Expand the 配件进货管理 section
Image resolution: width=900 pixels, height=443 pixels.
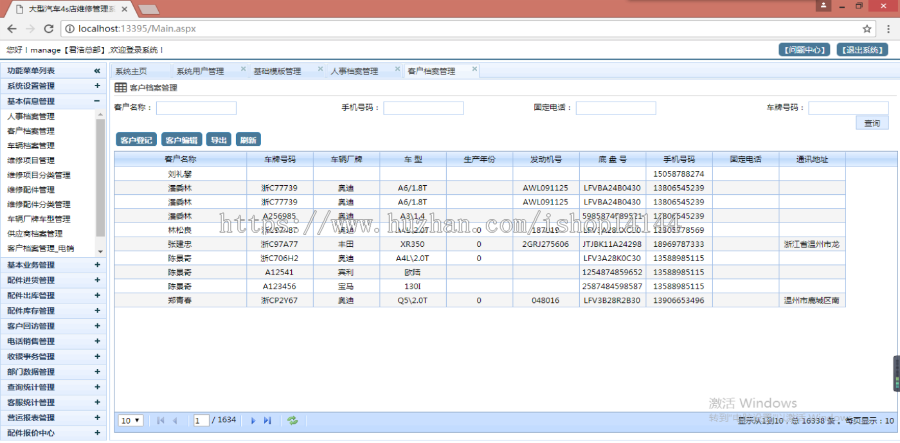click(97, 280)
